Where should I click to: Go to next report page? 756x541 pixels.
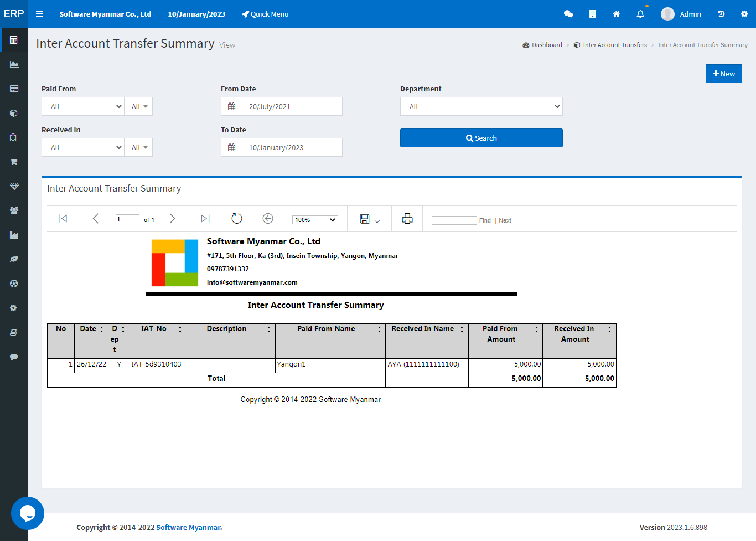coord(172,219)
